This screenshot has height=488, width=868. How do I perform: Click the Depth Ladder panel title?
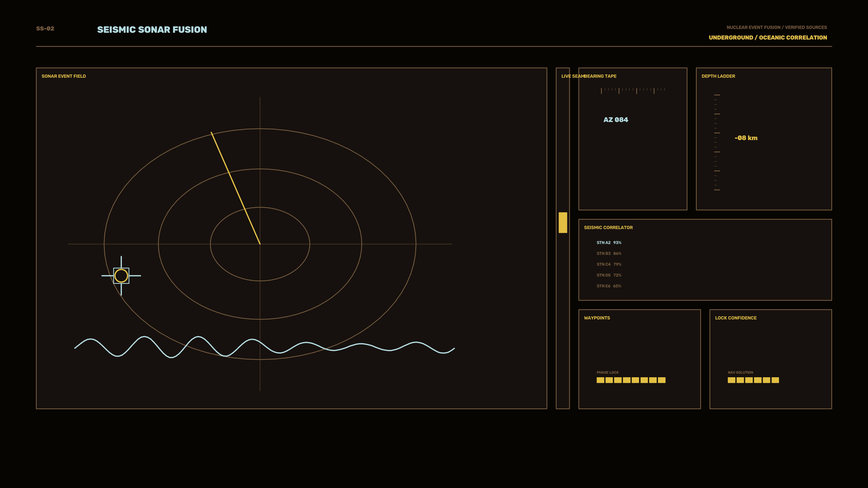point(718,76)
